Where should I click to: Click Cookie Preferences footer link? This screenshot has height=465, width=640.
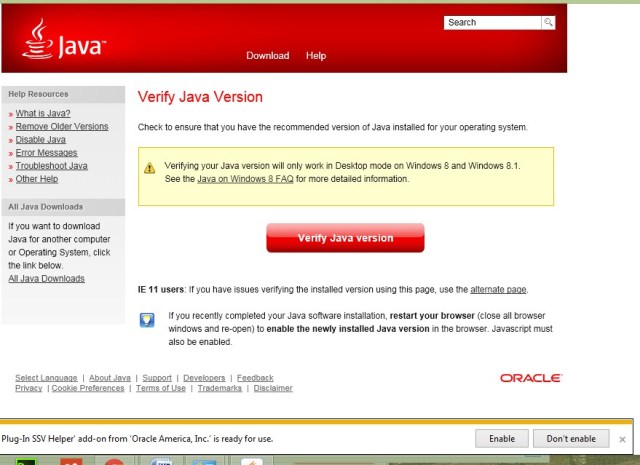click(88, 388)
